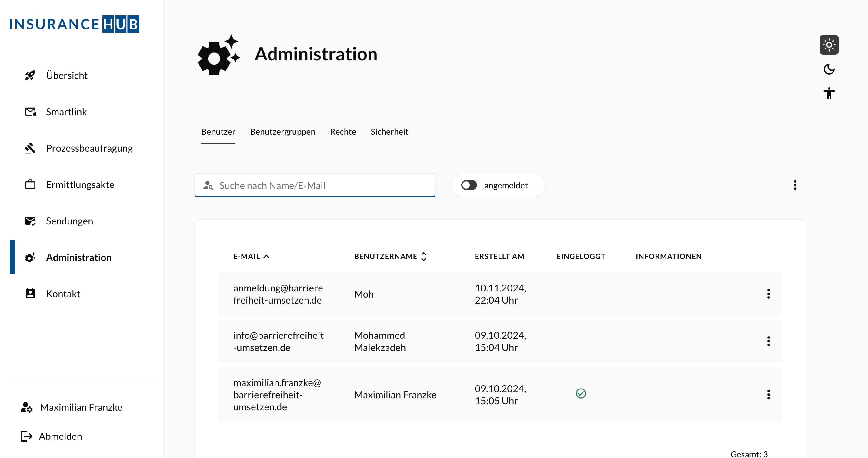Toggle the angemeldet switch

click(469, 185)
